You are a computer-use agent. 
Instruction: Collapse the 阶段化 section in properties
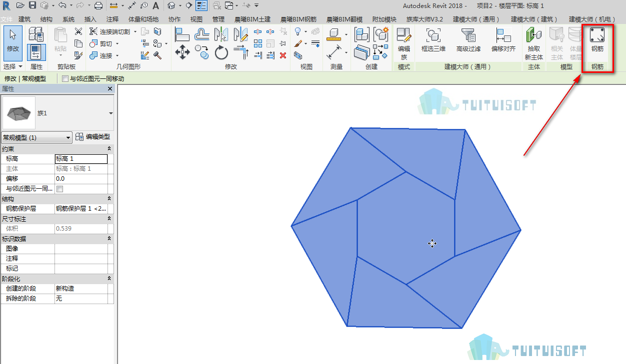click(x=109, y=279)
